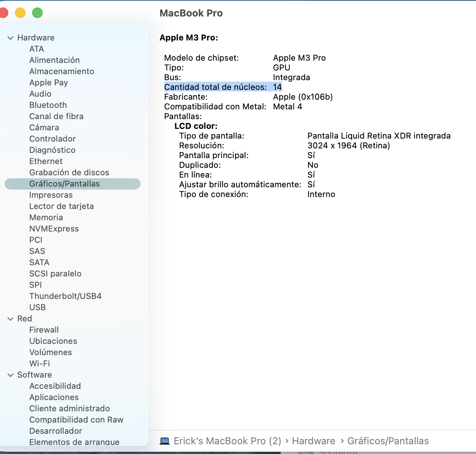
Task: Select Lector de tarjeta item
Action: coord(62,206)
